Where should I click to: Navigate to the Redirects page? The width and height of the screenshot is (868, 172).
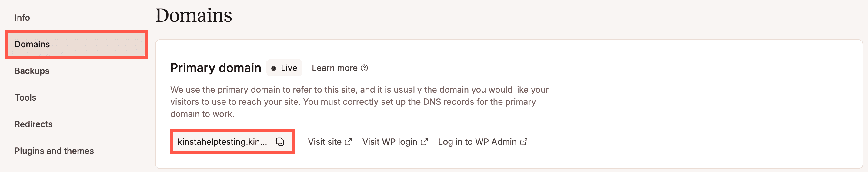point(34,124)
